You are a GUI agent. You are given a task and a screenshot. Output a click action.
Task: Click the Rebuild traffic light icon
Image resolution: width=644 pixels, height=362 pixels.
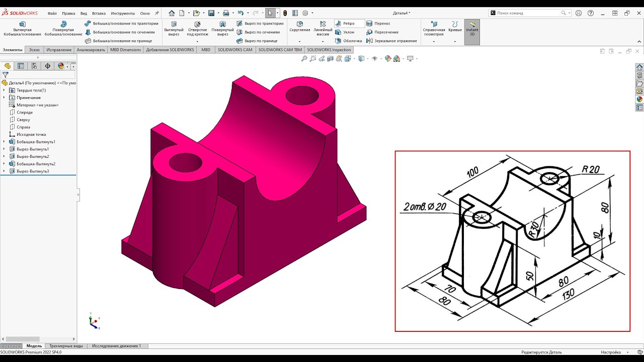click(285, 13)
